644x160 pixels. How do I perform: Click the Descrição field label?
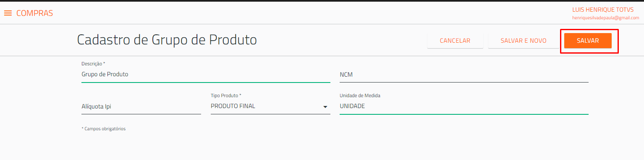click(93, 64)
